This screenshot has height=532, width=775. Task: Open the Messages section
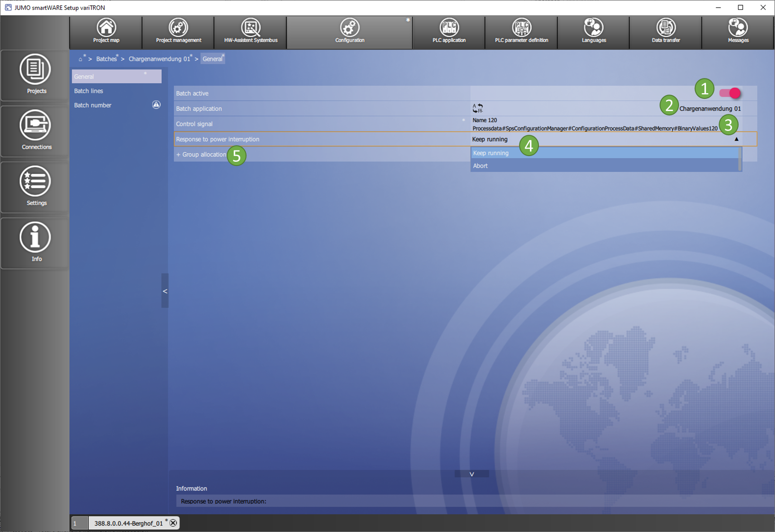[x=738, y=32]
